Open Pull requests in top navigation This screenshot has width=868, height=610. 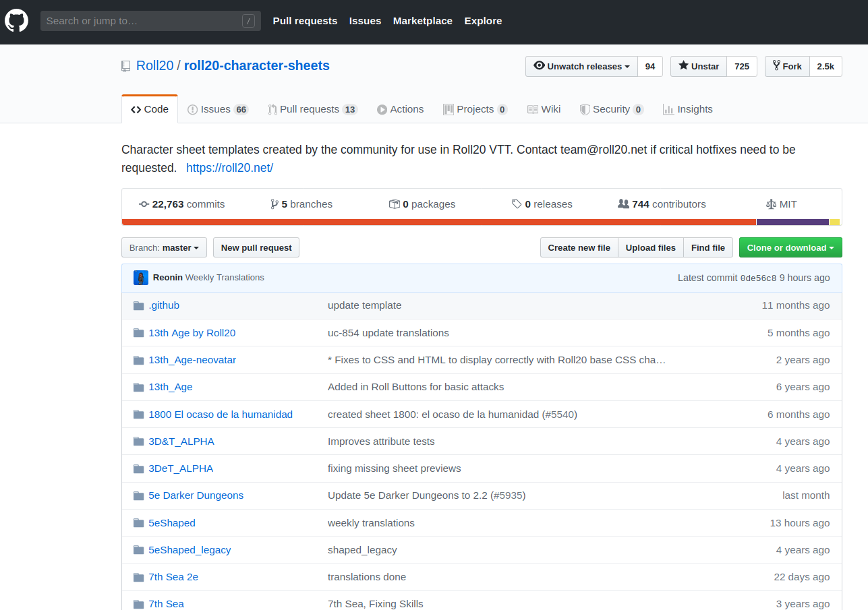305,21
